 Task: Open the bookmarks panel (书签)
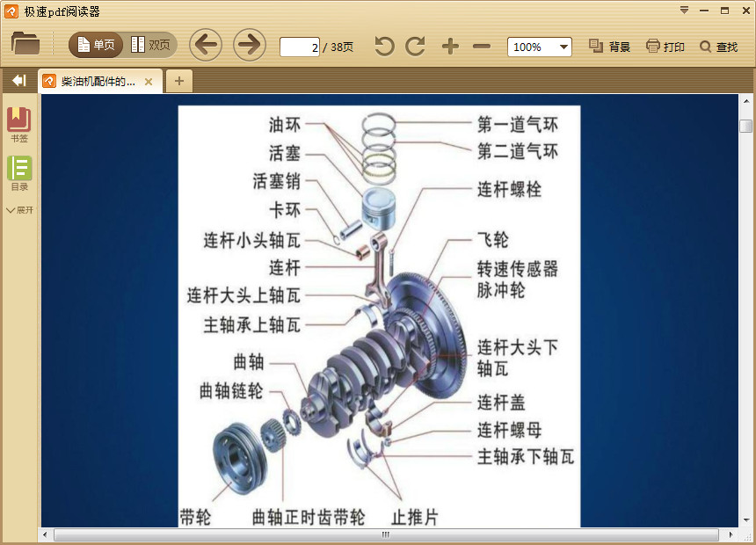point(19,125)
